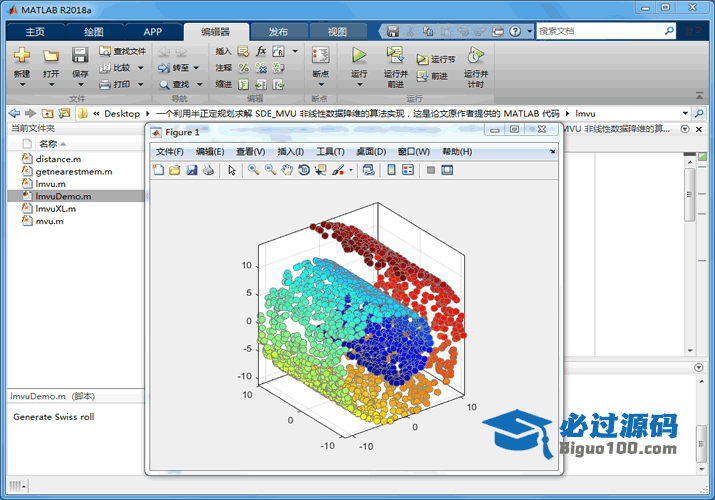This screenshot has height=500, width=715.
Task: Click the Save (保存) floppy disk icon
Action: tap(80, 56)
